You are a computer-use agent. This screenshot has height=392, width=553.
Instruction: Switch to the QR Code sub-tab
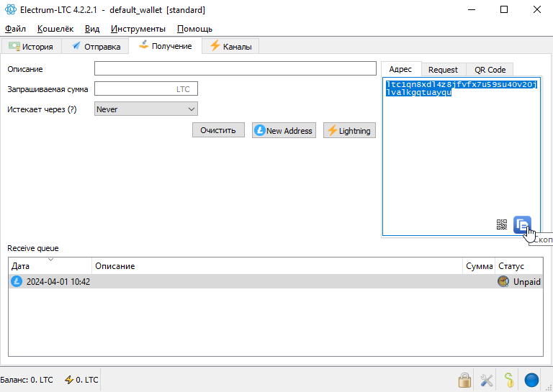pyautogui.click(x=490, y=70)
